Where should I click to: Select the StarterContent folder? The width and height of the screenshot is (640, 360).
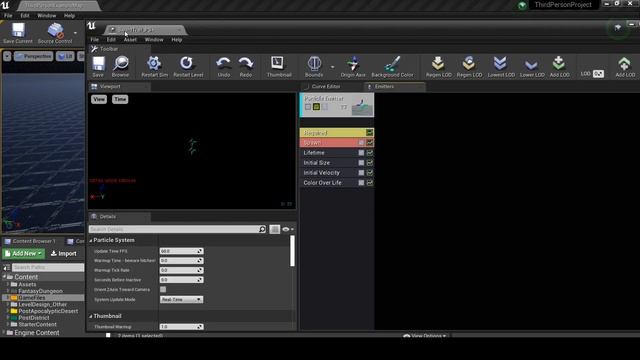[x=37, y=324]
